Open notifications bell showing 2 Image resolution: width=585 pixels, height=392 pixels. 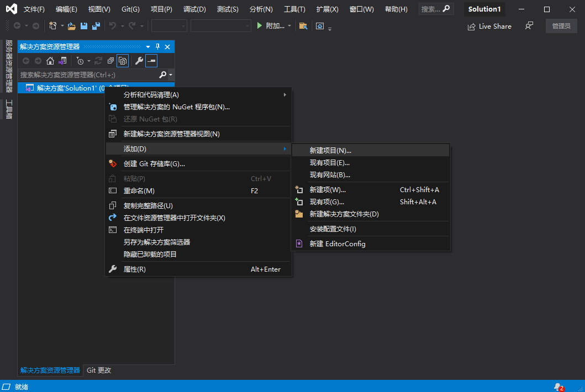[x=558, y=387]
